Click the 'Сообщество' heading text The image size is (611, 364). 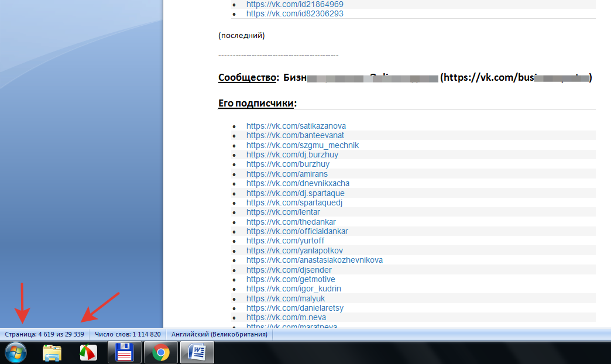(x=247, y=78)
